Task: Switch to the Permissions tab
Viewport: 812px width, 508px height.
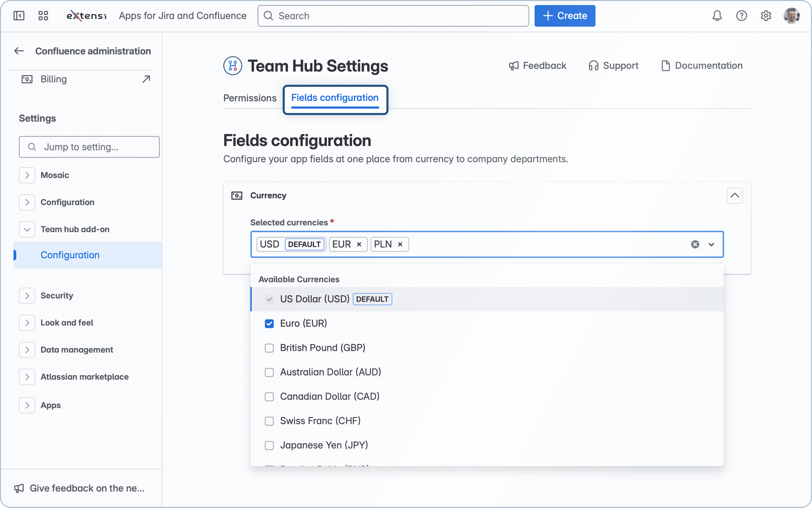Action: click(250, 98)
